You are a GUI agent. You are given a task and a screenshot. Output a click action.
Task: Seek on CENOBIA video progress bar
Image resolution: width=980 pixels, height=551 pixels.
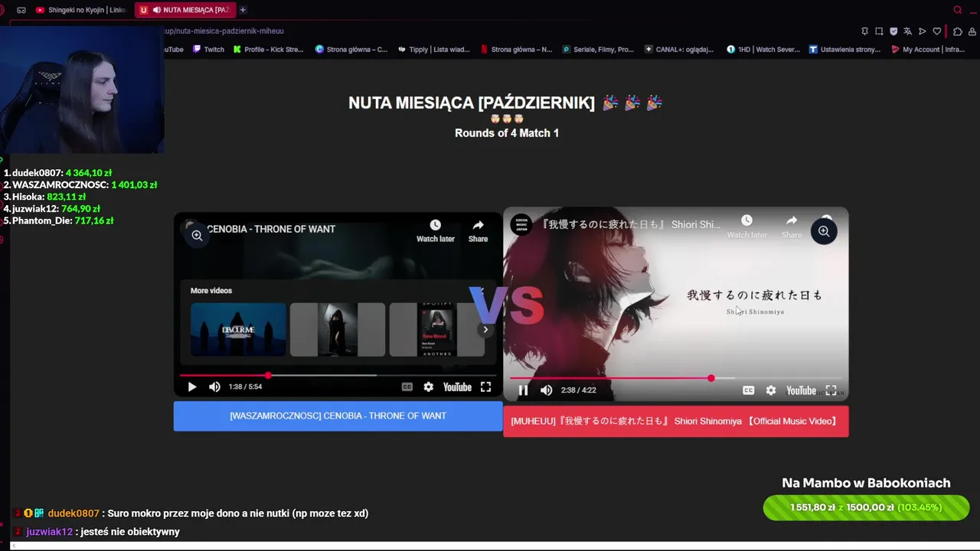pyautogui.click(x=338, y=375)
